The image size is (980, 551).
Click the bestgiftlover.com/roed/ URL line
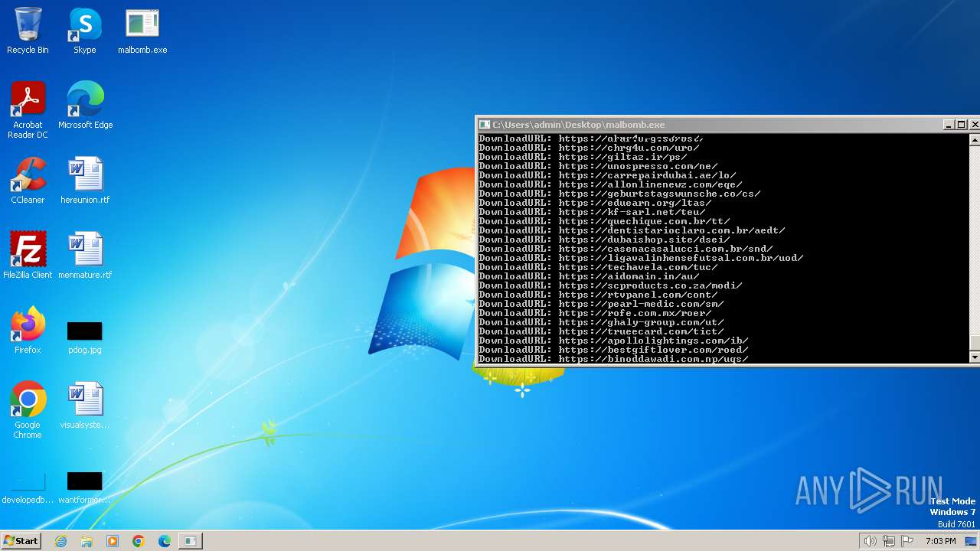pyautogui.click(x=613, y=350)
